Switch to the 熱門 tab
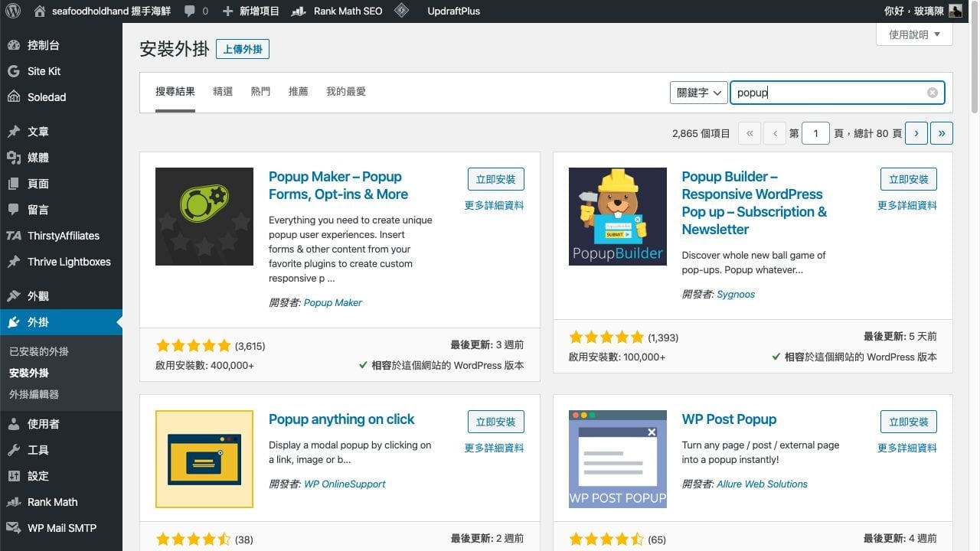The height and width of the screenshot is (551, 980). 260,92
